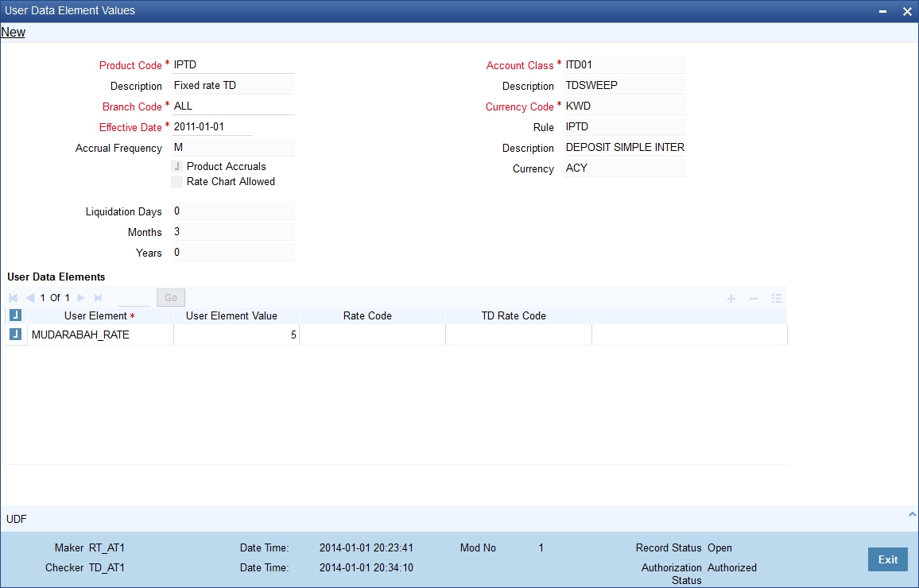919x588 pixels.
Task: Go to next page of User Data Elements
Action: [81, 298]
